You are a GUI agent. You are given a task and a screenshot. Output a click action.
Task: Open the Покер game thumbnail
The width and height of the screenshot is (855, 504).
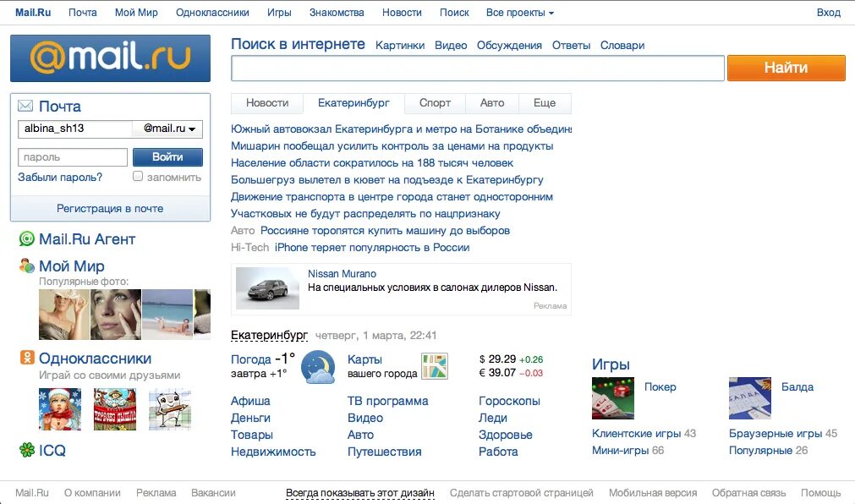pyautogui.click(x=613, y=398)
